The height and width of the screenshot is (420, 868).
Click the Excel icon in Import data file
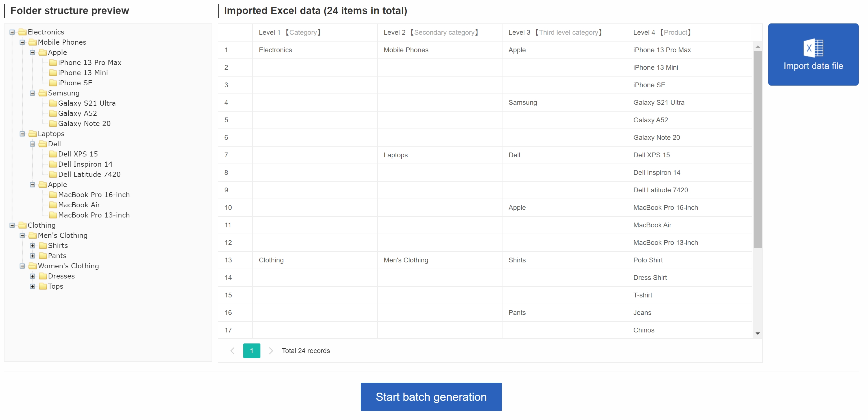(813, 48)
